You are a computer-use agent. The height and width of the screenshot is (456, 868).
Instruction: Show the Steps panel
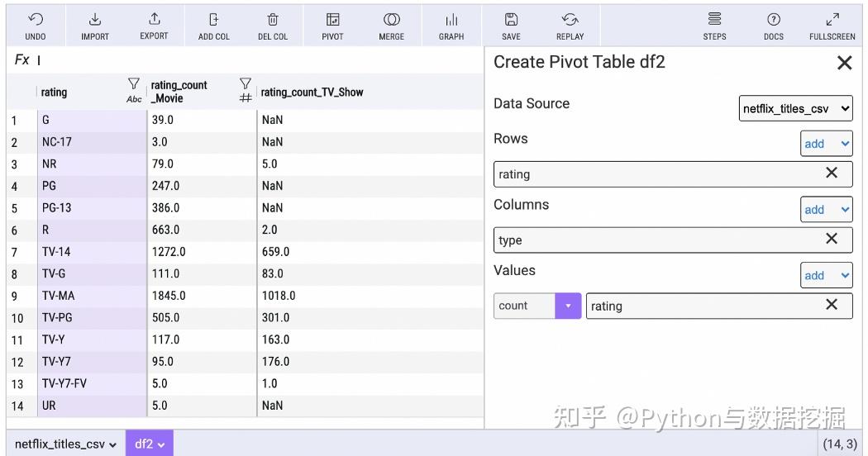(x=714, y=25)
